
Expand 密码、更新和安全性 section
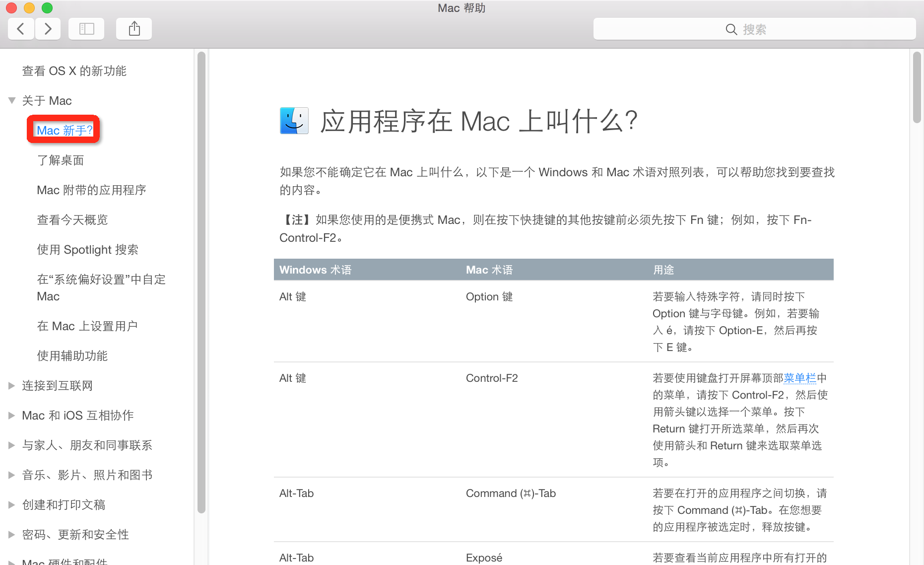[12, 535]
